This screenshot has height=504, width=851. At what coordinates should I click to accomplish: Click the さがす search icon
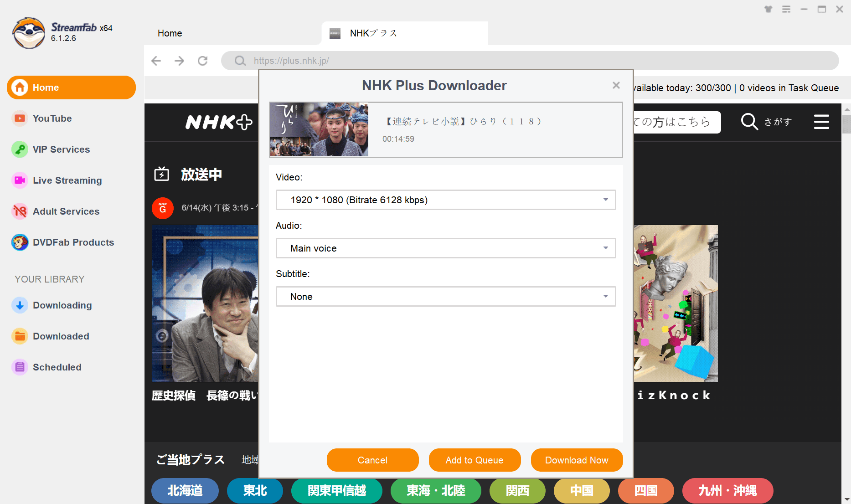[x=749, y=122]
